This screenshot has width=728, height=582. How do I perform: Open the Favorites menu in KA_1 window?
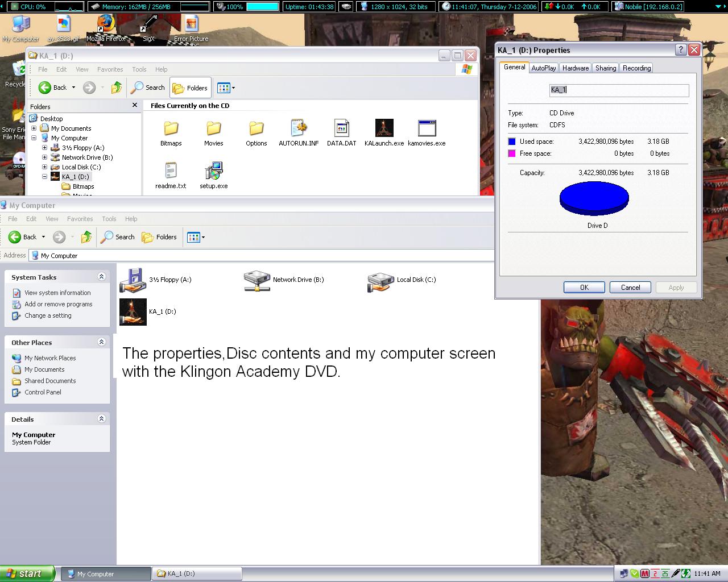(110, 69)
